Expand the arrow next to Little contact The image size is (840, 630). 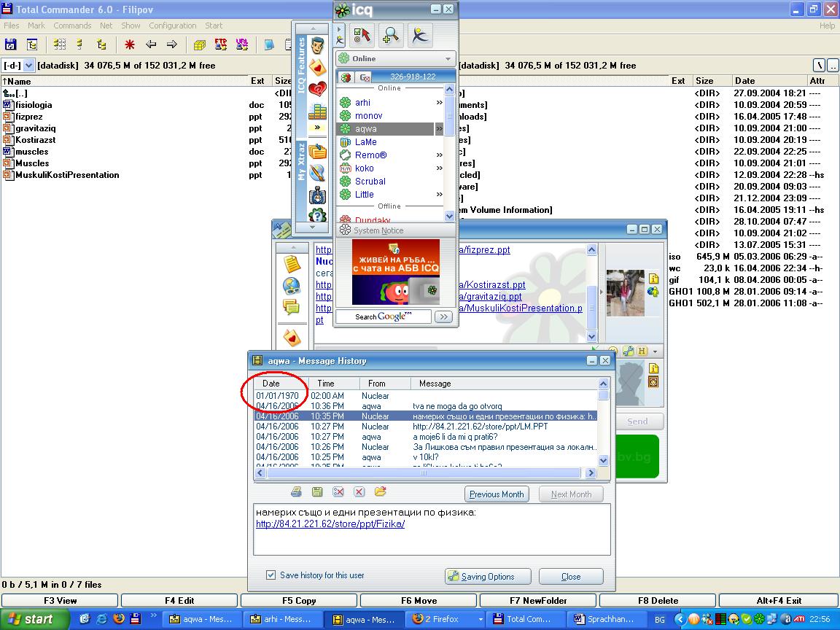(x=439, y=195)
